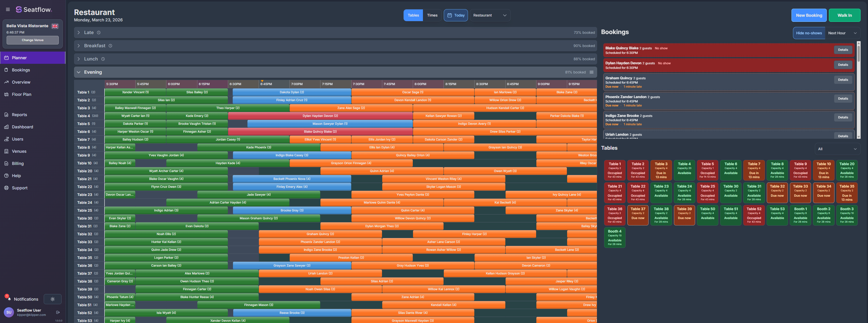The image size is (868, 323).
Task: Toggle the Hide no-shows button
Action: pyautogui.click(x=809, y=33)
